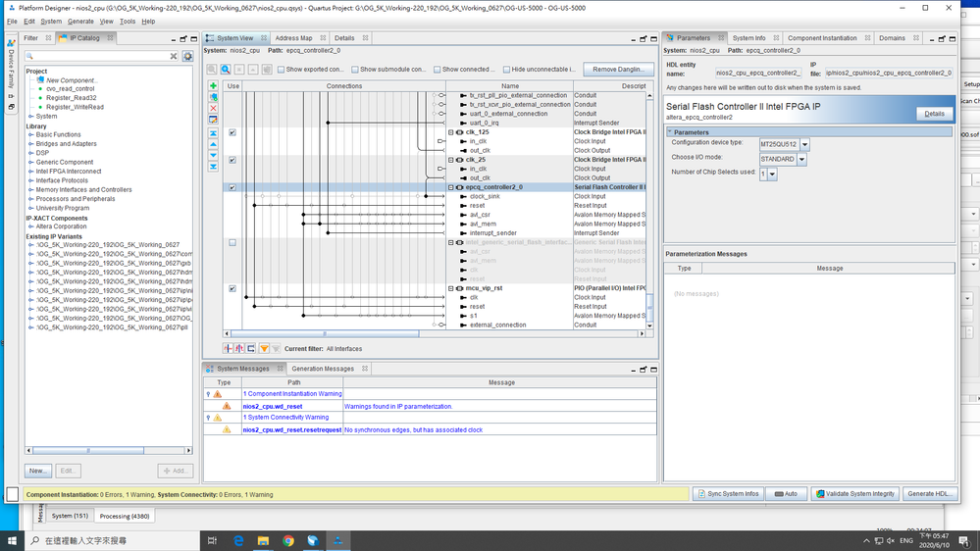
Task: Open the Generate menu
Action: [x=80, y=21]
